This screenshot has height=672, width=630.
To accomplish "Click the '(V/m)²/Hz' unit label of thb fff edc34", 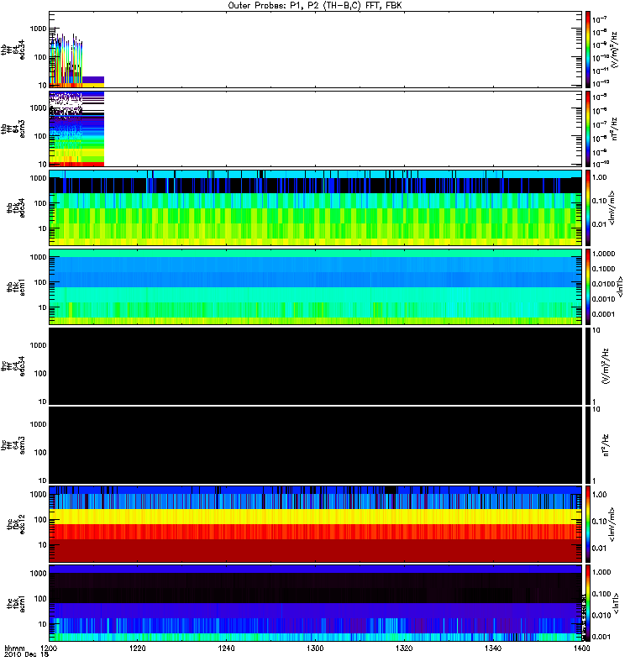I will (x=614, y=49).
